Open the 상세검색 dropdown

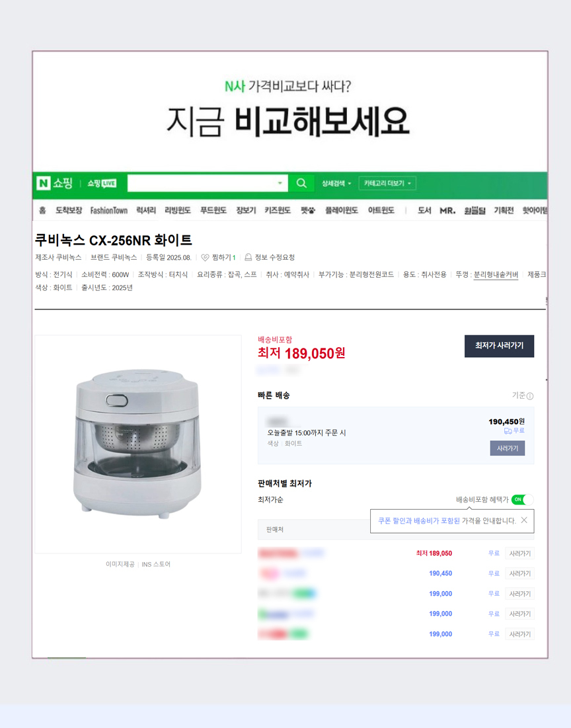pyautogui.click(x=336, y=183)
